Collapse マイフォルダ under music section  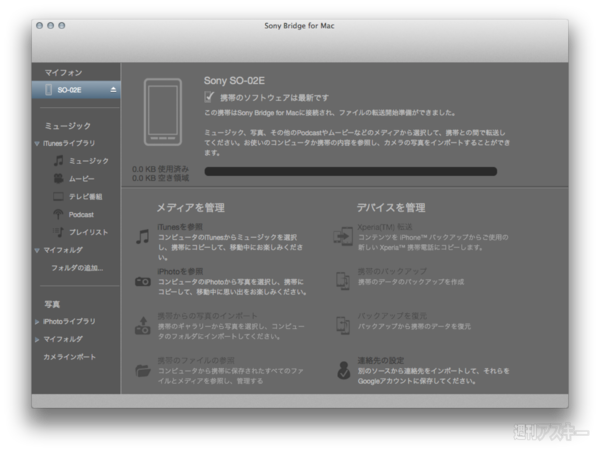tap(37, 250)
